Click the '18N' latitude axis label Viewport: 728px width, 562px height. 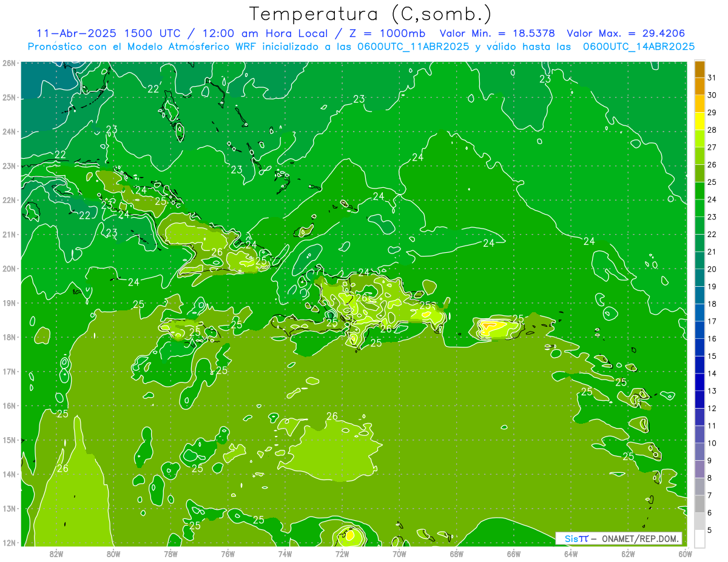tap(9, 337)
